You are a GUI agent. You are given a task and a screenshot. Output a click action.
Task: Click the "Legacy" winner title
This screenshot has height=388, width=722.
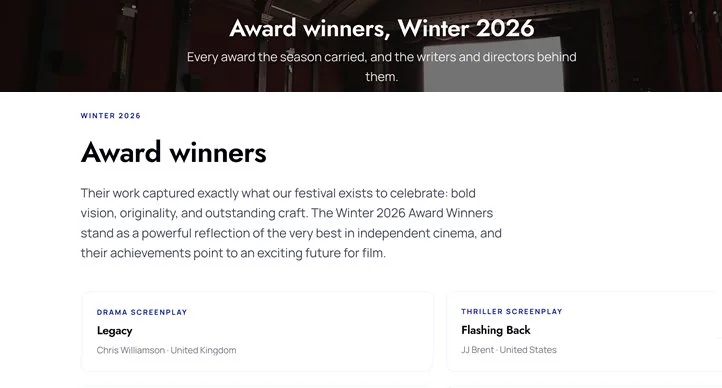pos(115,330)
